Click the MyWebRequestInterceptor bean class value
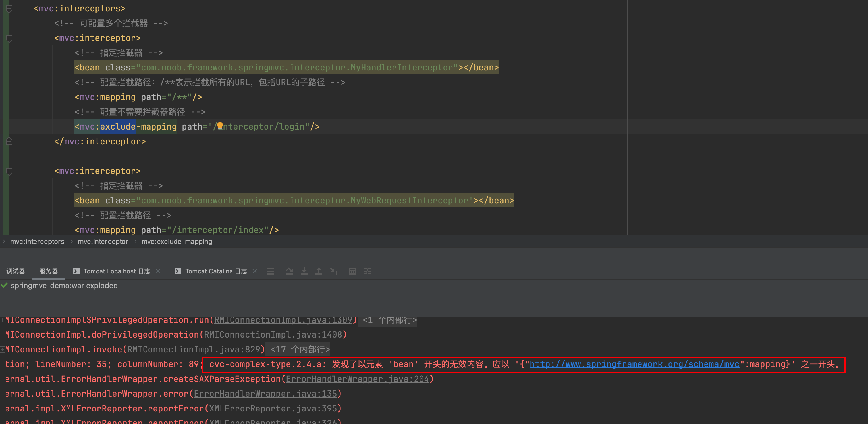Viewport: 868px width, 424px height. pyautogui.click(x=305, y=201)
